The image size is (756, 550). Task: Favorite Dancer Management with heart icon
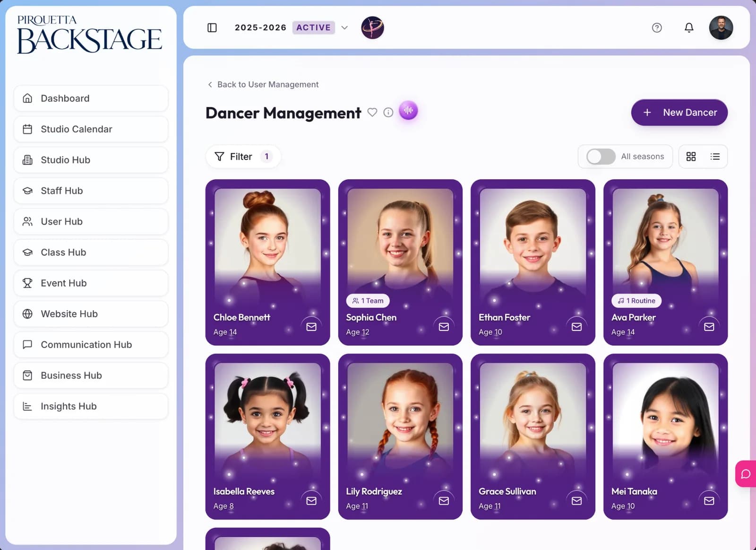point(372,113)
